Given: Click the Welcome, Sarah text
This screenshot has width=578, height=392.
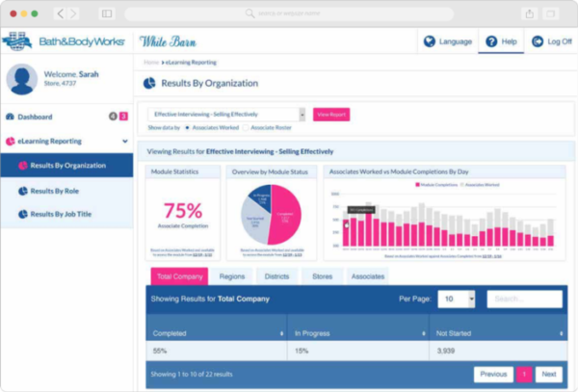Looking at the screenshot, I should [x=71, y=74].
